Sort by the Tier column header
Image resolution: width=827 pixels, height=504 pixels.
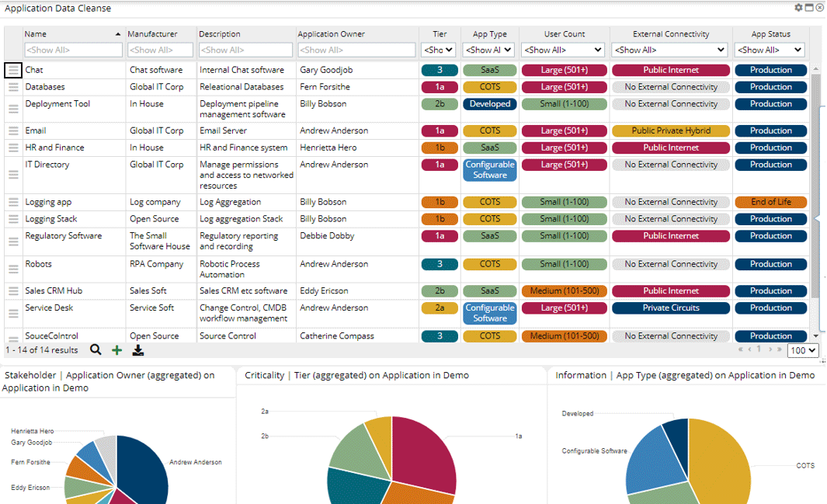(x=440, y=33)
